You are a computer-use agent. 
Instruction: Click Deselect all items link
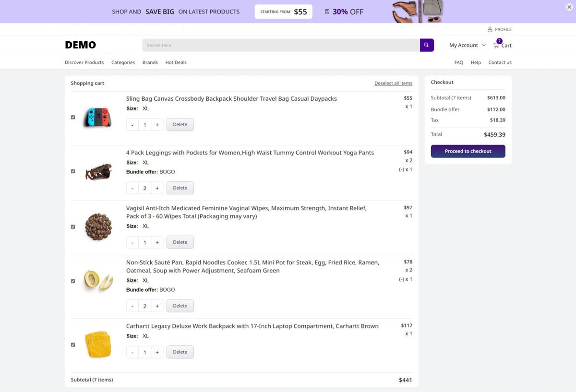393,83
